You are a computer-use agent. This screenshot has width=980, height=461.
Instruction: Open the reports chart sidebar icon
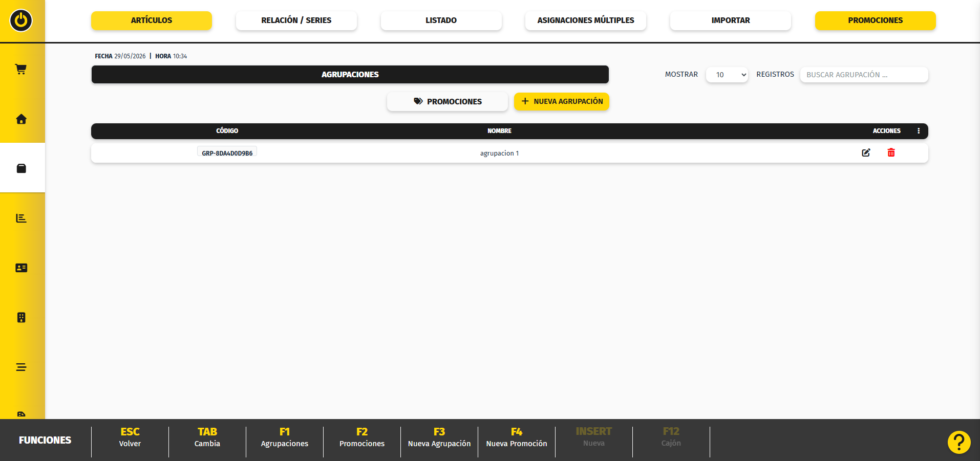21,218
